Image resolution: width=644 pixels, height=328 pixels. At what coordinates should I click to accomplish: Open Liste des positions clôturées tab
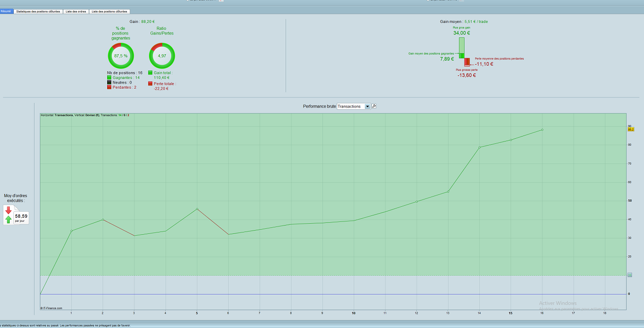coord(109,11)
